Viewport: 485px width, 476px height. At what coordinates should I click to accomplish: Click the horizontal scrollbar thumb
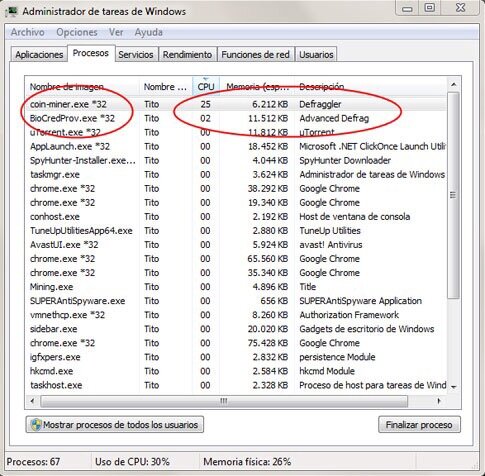(224, 401)
